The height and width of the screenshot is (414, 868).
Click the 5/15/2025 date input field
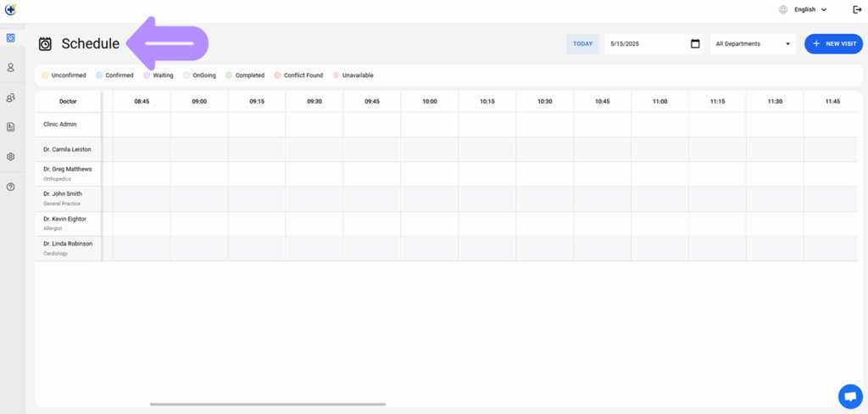pyautogui.click(x=654, y=44)
